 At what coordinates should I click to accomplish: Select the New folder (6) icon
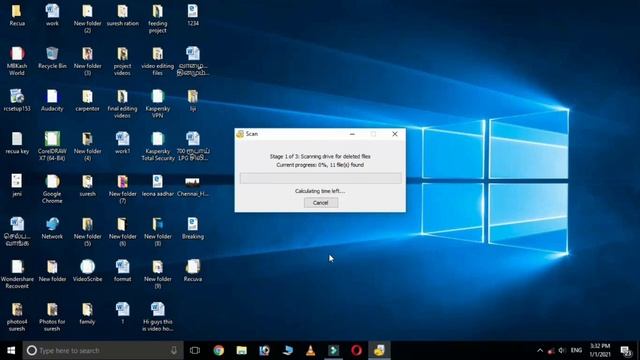tap(122, 231)
